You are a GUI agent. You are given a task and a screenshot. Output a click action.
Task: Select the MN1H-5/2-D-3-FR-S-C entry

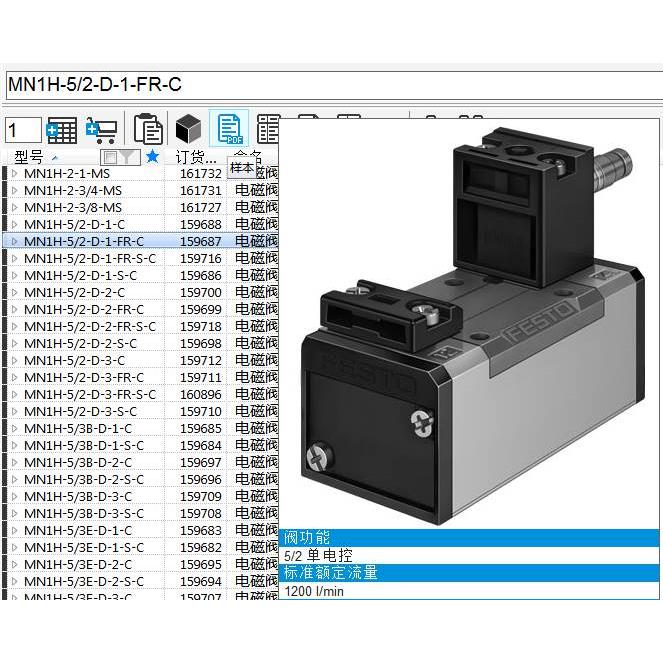coord(90,395)
